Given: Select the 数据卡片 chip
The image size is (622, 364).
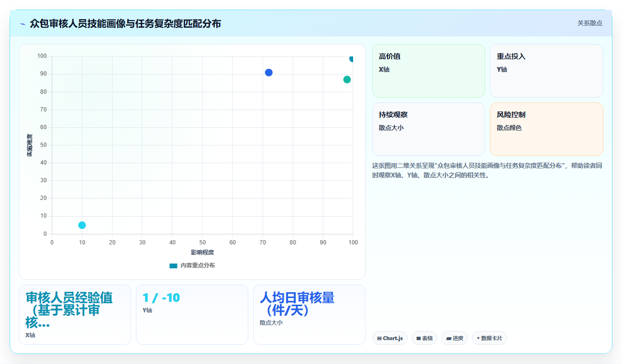Looking at the screenshot, I should pyautogui.click(x=489, y=338).
